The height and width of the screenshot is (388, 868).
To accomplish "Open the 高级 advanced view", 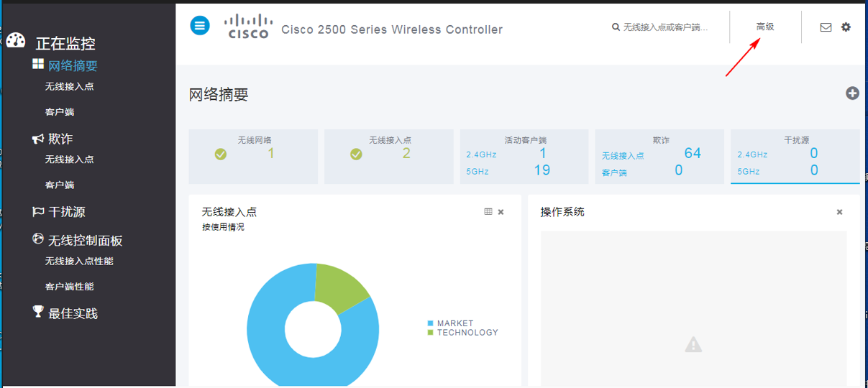I will pyautogui.click(x=765, y=27).
